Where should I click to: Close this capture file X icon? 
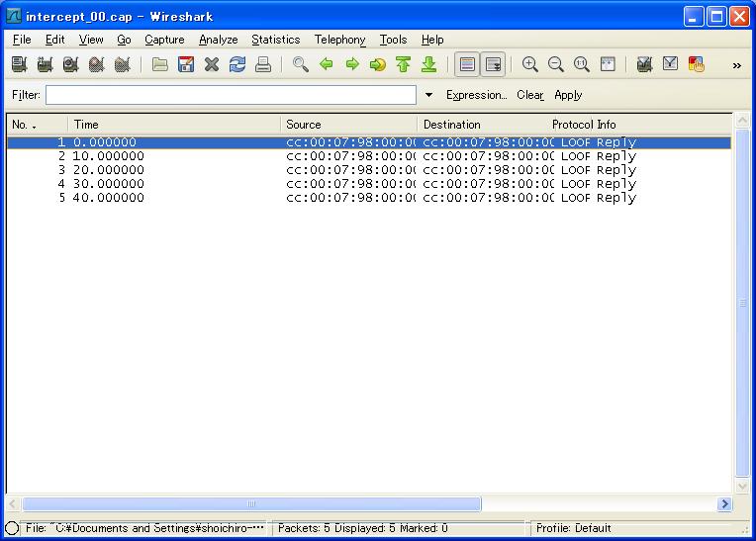211,64
